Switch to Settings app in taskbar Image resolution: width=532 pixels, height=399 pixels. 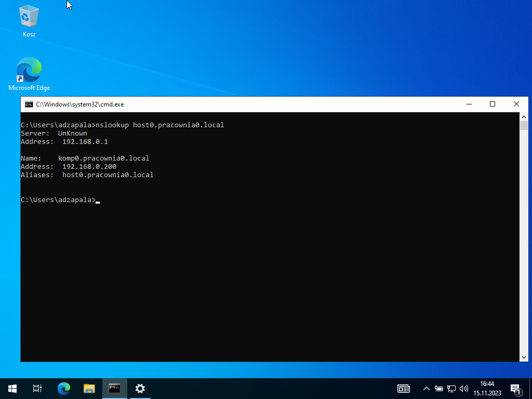140,388
